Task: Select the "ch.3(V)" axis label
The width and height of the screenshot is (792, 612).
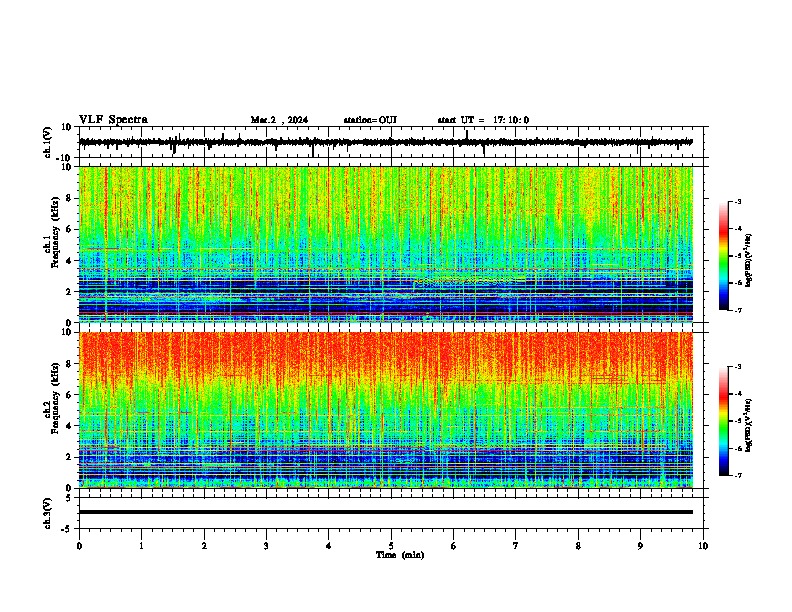Action: point(48,513)
